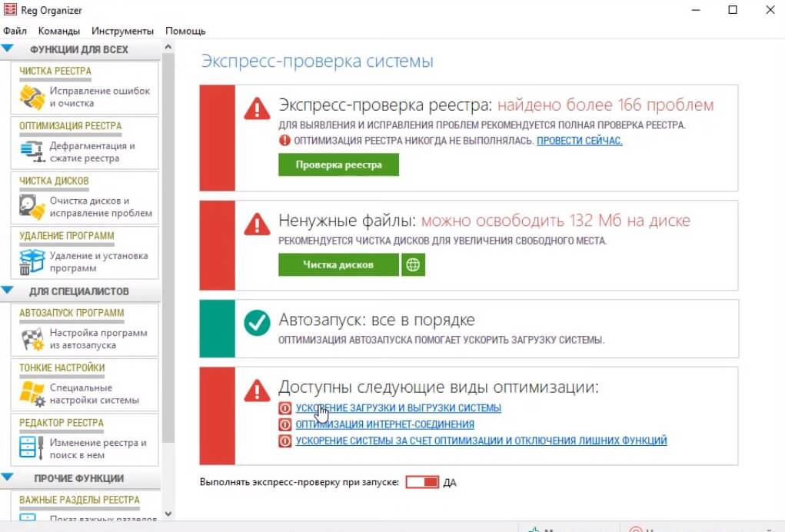Click the sidebar scrollbar thumb
785x532 pixels.
168,248
